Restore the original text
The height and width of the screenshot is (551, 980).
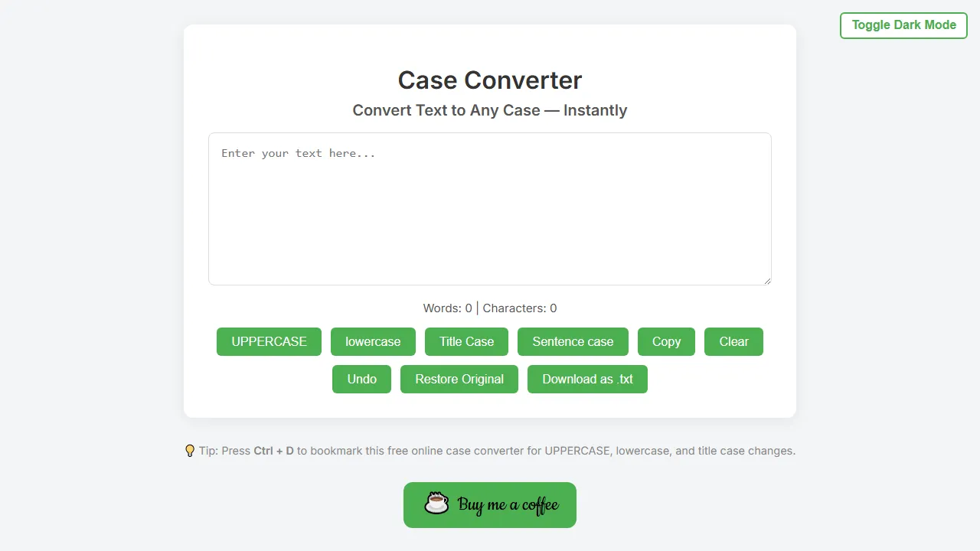click(459, 379)
